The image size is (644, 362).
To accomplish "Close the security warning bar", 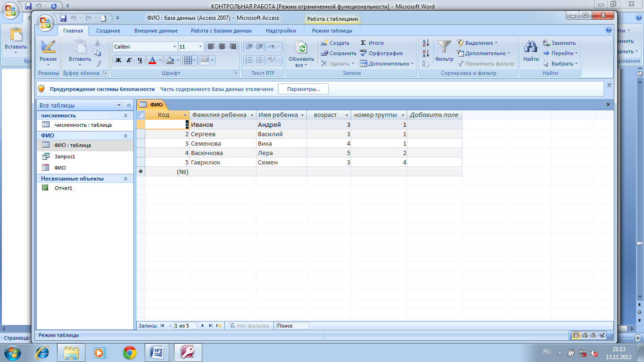I will [x=609, y=85].
